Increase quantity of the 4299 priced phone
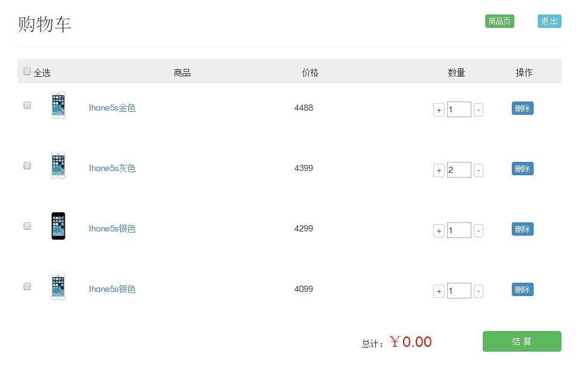 point(439,230)
